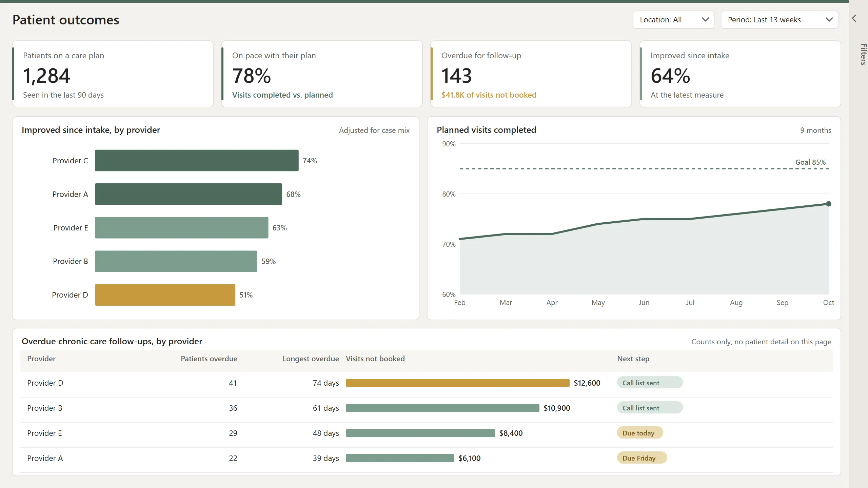The width and height of the screenshot is (868, 488).
Task: Open the Location: All dropdown
Action: click(x=673, y=20)
